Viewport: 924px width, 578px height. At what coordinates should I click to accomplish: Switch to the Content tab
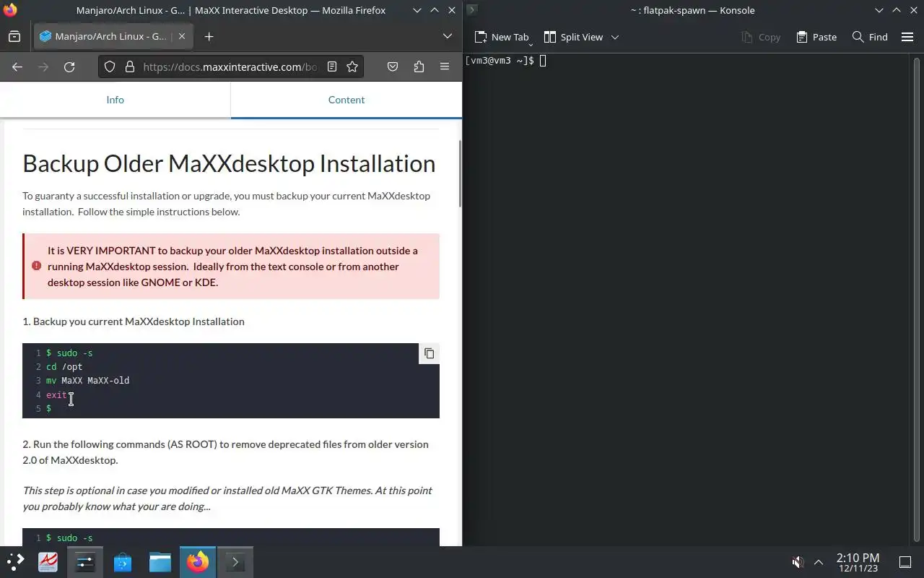346,100
